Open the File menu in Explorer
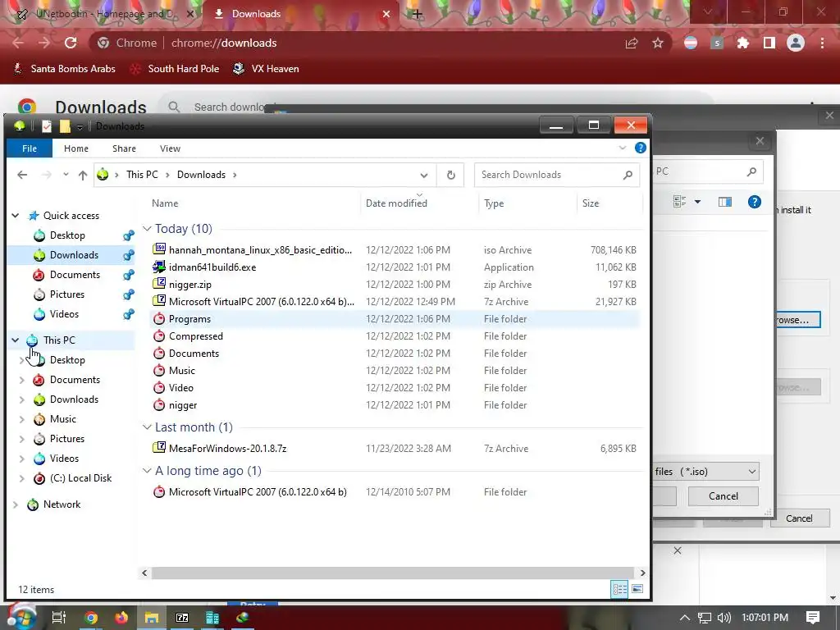This screenshot has width=840, height=630. pyautogui.click(x=30, y=148)
